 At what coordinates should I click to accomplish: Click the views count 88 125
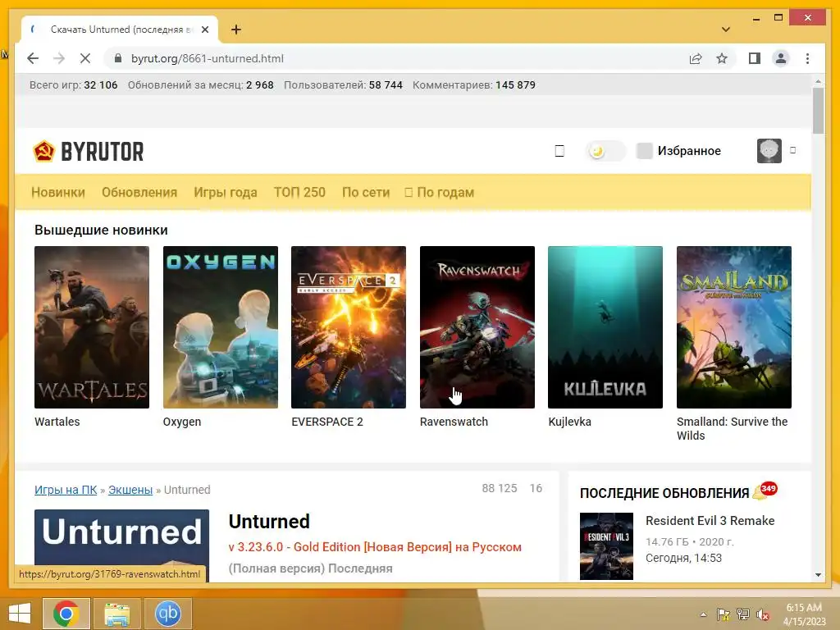(500, 488)
